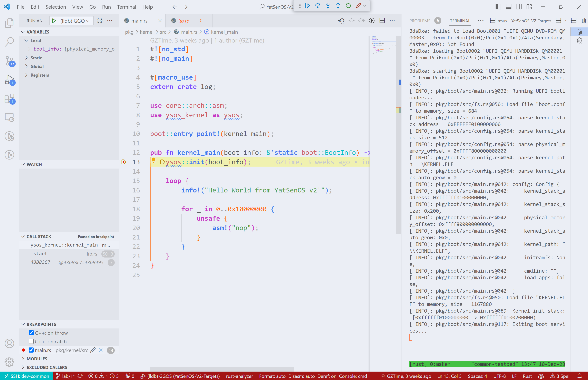Open the Manage gear in activity bar

click(9, 362)
